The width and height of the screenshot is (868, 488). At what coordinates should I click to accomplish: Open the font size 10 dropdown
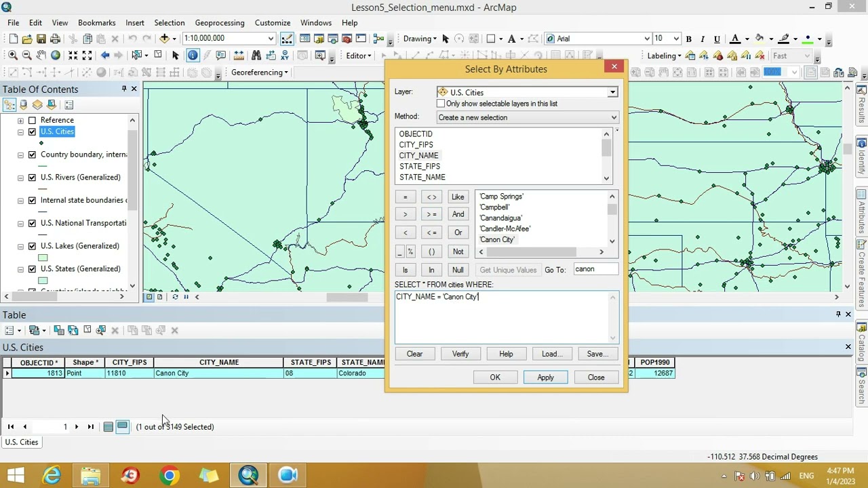pos(676,39)
